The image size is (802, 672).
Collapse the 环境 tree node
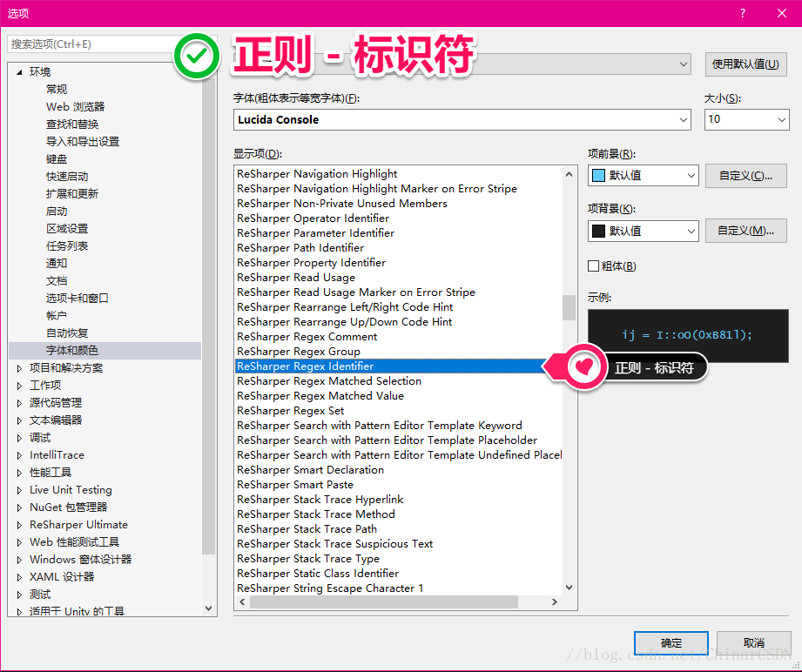(19, 71)
